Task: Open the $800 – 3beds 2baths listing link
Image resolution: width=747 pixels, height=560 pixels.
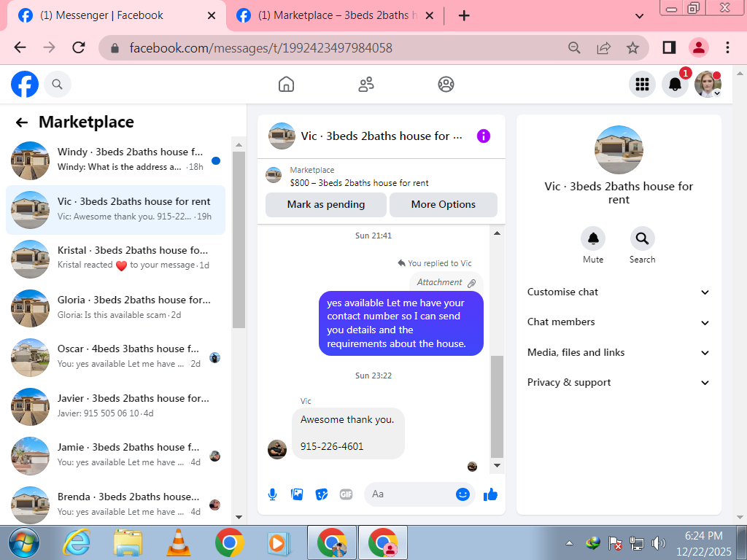Action: [359, 183]
